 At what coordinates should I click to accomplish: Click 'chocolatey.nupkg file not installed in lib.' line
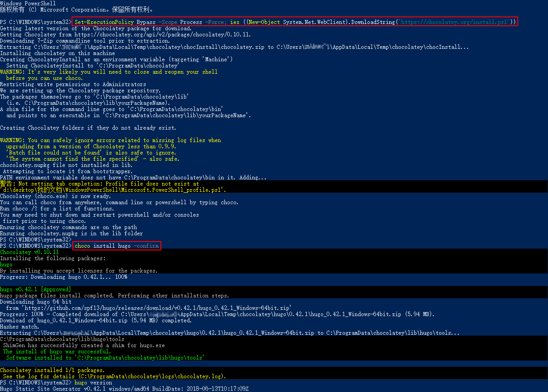pos(66,165)
